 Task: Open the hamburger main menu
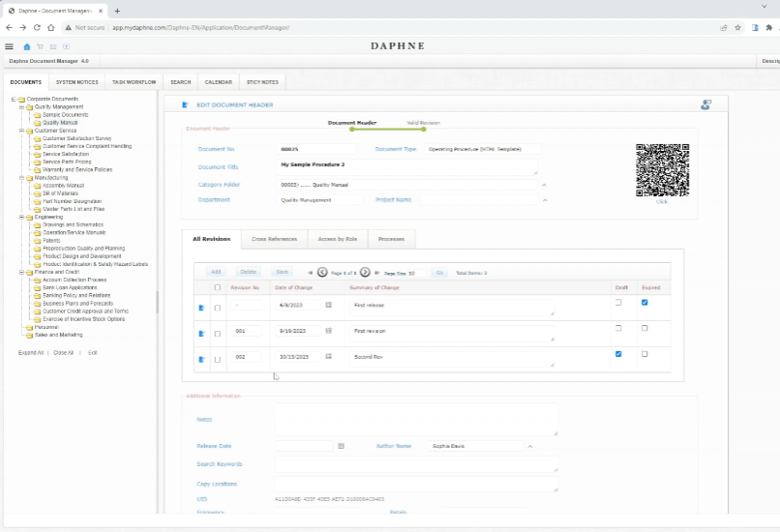(x=9, y=46)
